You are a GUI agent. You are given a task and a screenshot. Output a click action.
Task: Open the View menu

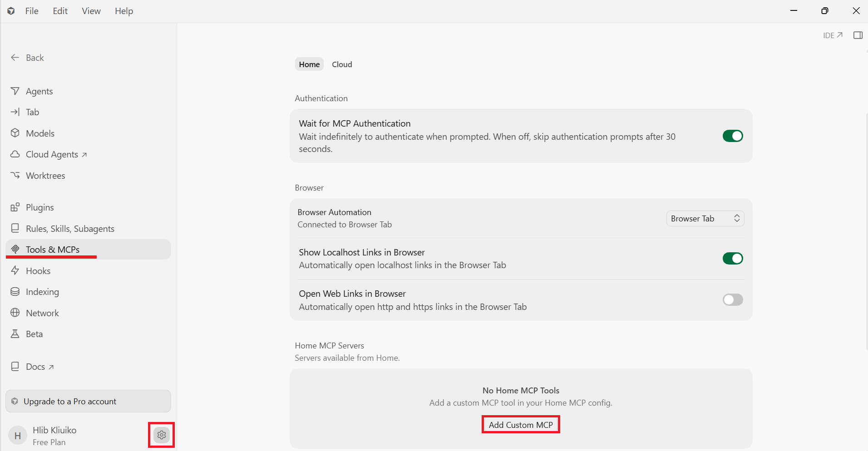[91, 11]
